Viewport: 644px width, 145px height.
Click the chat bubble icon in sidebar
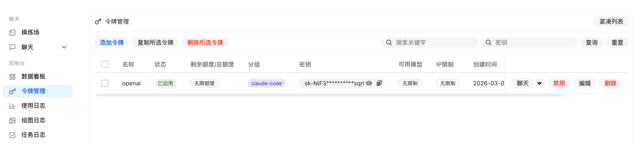pyautogui.click(x=12, y=47)
